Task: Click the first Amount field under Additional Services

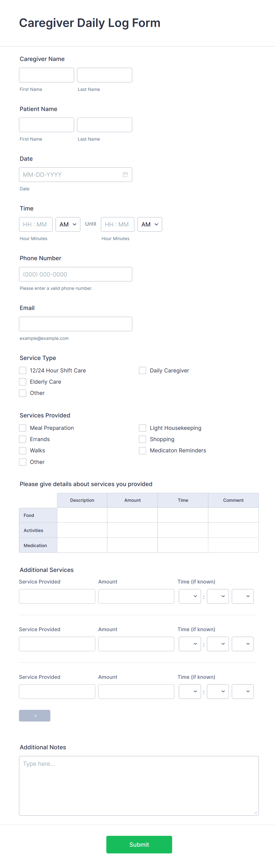Action: [136, 596]
